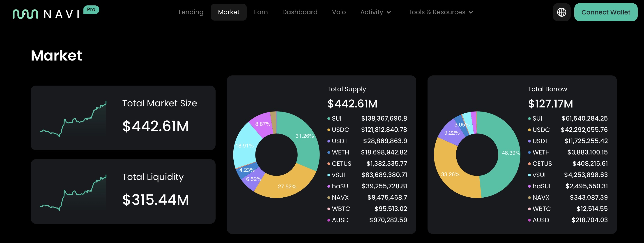This screenshot has width=644, height=243.
Task: Click USDT legend dot in Total Supply
Action: click(329, 141)
